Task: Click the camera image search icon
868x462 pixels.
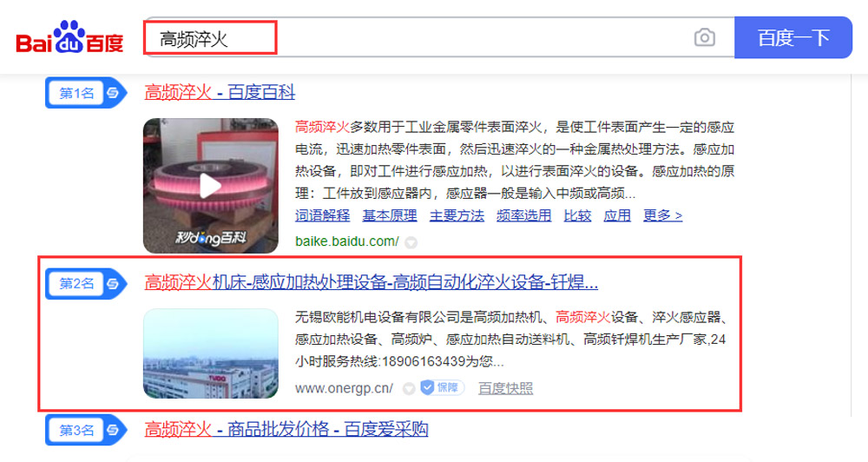Action: coord(704,37)
